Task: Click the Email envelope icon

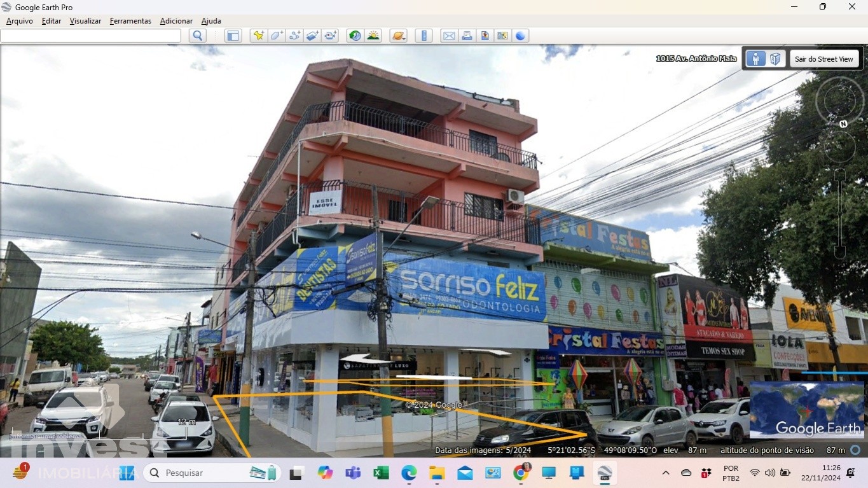Action: 449,36
